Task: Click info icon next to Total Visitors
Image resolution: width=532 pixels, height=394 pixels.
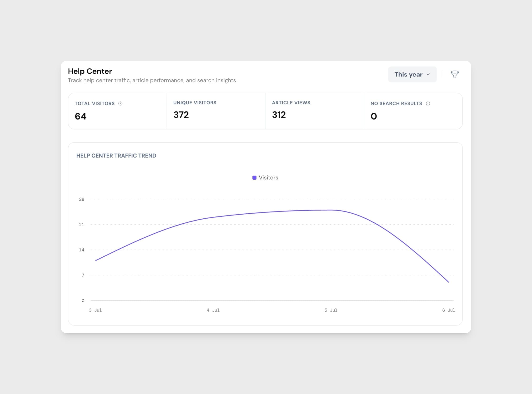Action: tap(120, 104)
